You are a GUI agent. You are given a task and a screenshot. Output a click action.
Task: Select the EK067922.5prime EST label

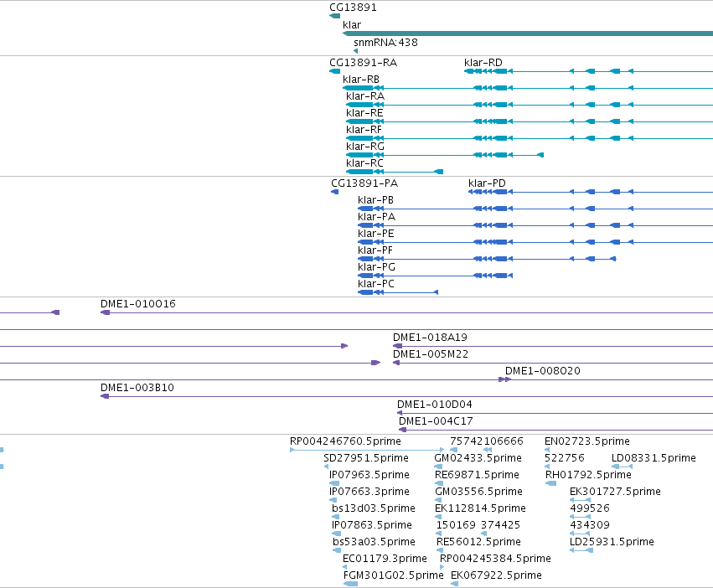click(x=496, y=575)
